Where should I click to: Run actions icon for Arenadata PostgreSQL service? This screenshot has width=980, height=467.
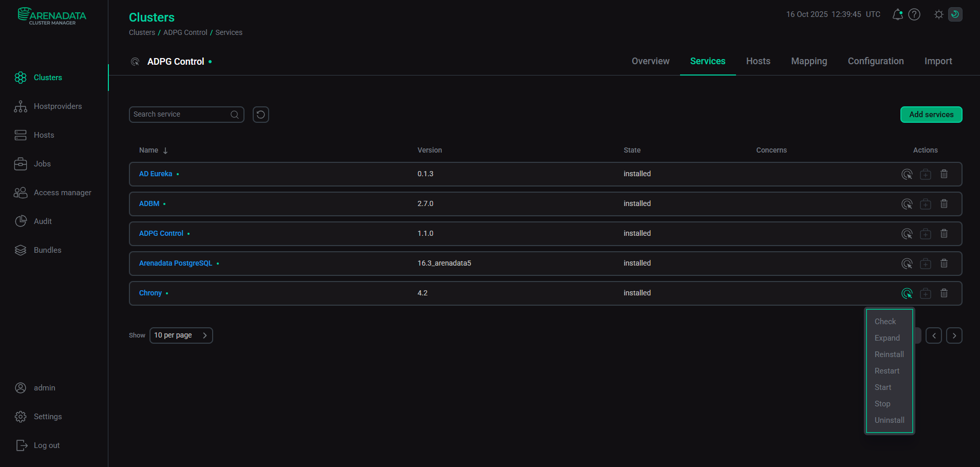coord(907,263)
